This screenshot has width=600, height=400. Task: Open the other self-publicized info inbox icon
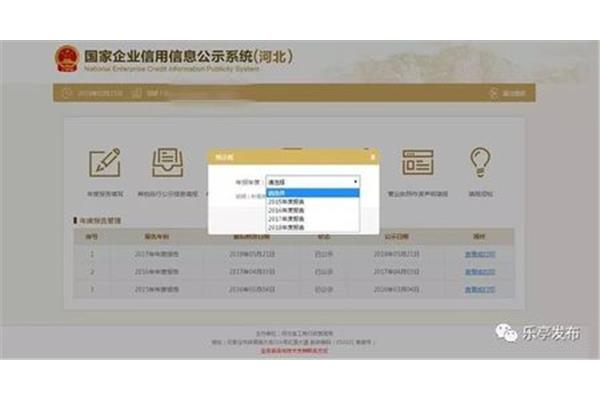pyautogui.click(x=168, y=163)
